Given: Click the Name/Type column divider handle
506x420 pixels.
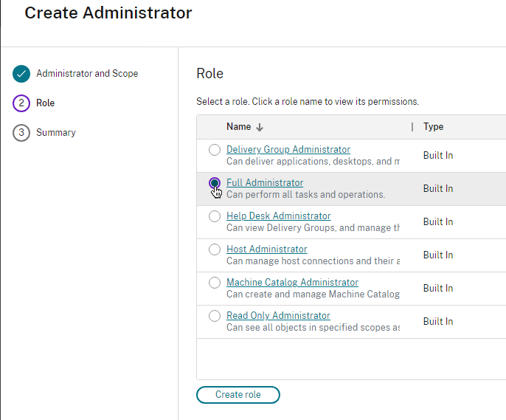Looking at the screenshot, I should pyautogui.click(x=412, y=127).
